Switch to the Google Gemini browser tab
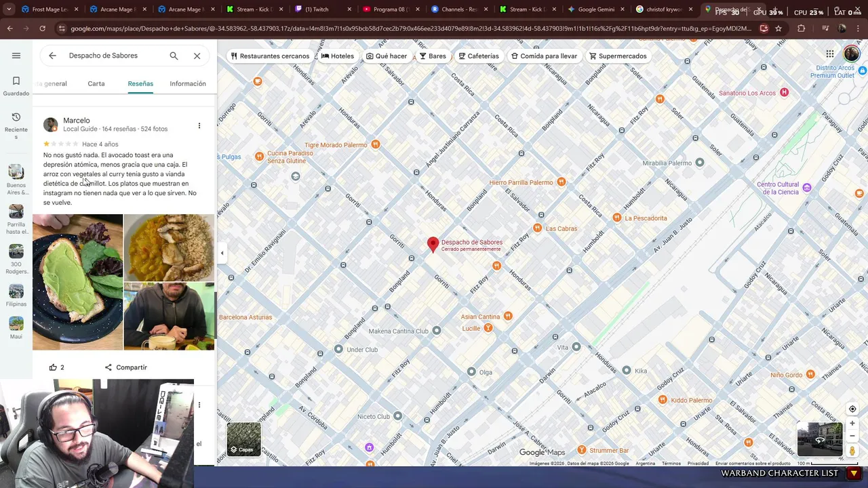This screenshot has width=868, height=488. [595, 9]
